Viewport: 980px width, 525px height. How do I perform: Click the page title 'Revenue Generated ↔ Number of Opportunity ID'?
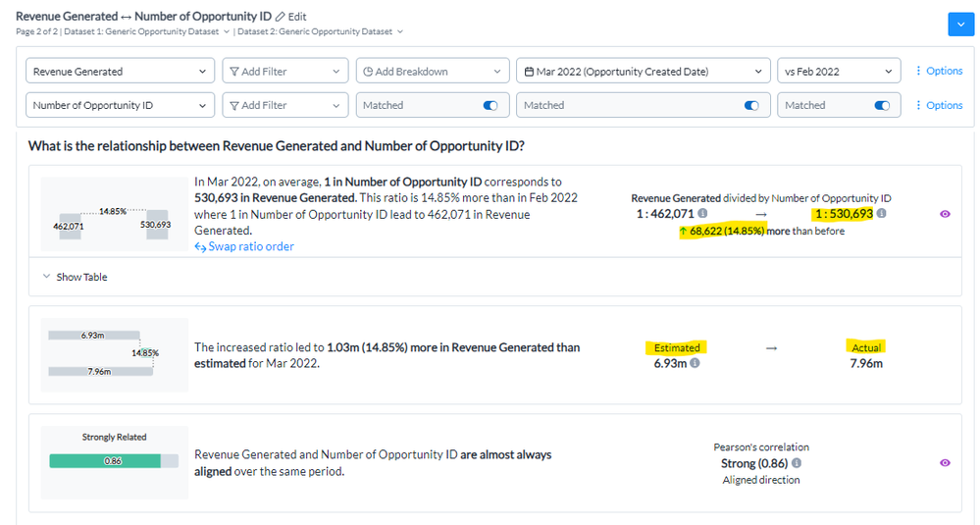[144, 17]
